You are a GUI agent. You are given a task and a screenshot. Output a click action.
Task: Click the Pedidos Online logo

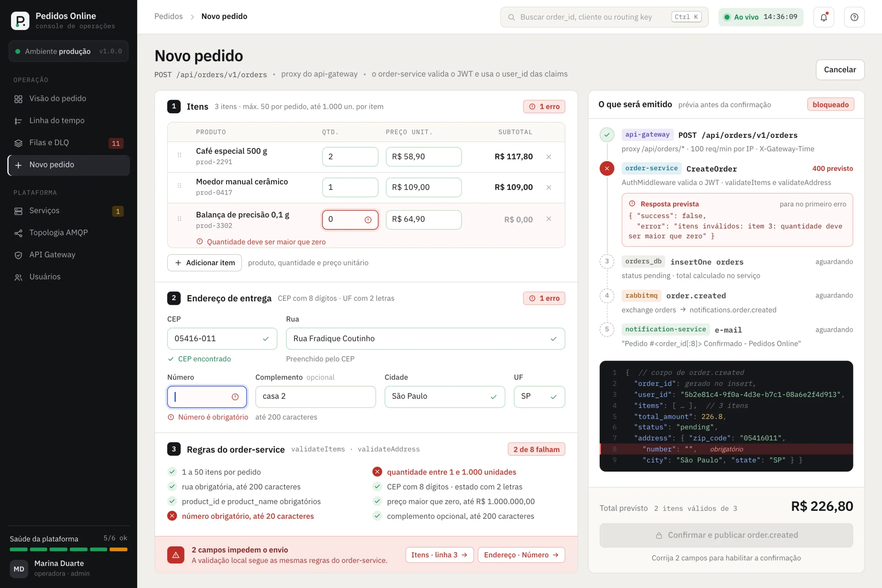pyautogui.click(x=20, y=20)
